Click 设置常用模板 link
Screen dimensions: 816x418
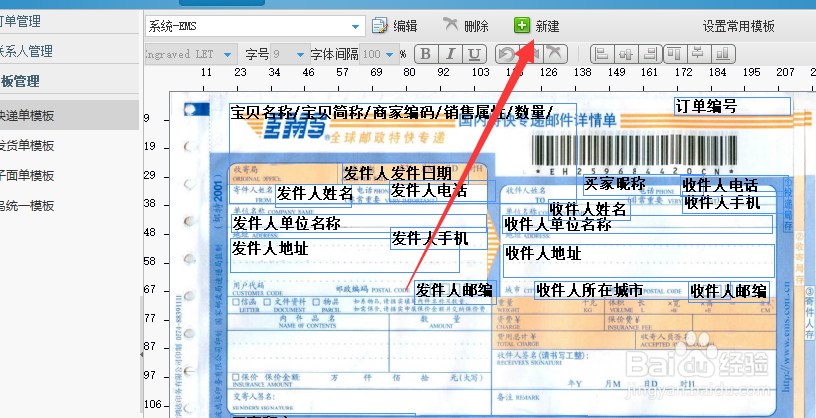pyautogui.click(x=738, y=26)
